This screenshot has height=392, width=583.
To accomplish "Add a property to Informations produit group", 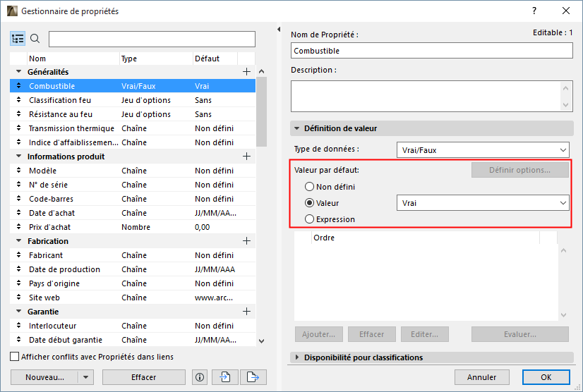I will [246, 157].
